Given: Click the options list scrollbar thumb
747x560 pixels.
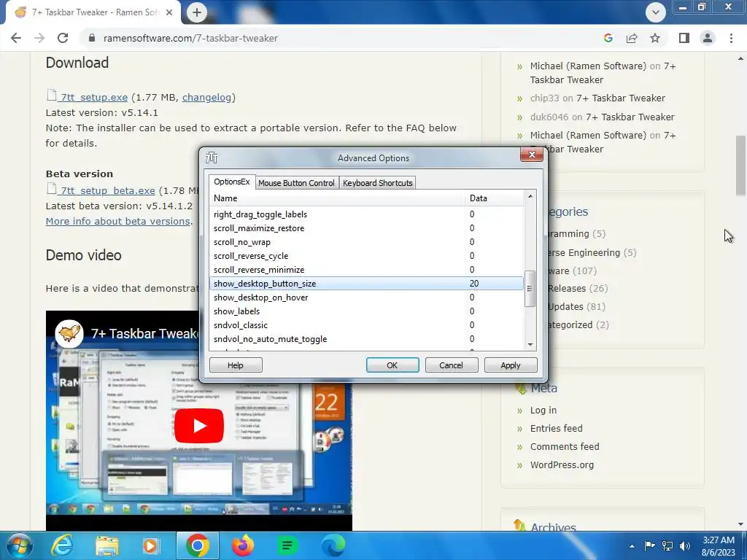Looking at the screenshot, I should point(530,289).
